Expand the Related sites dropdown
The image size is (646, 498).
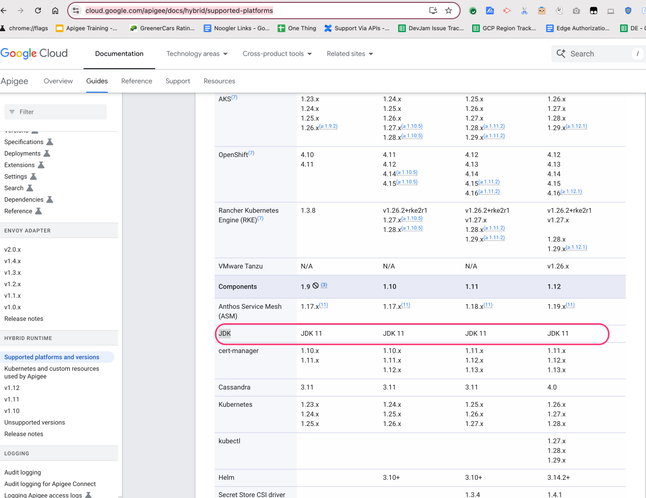click(x=349, y=54)
